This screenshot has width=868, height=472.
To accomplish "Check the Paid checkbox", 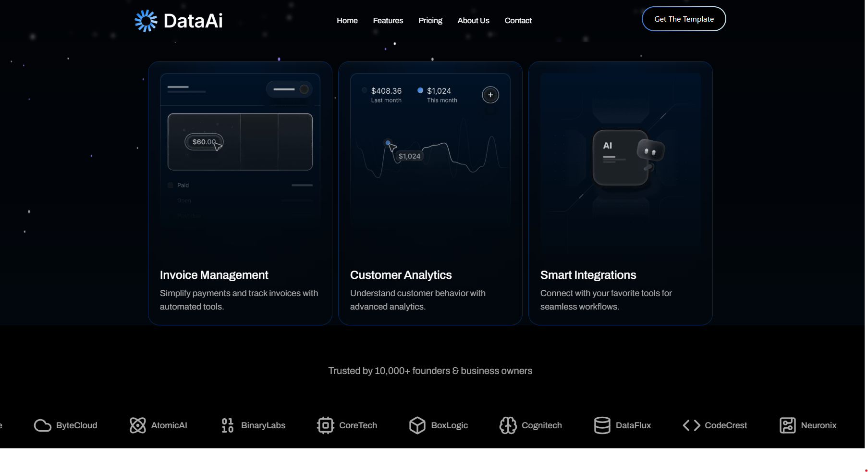I will (171, 185).
